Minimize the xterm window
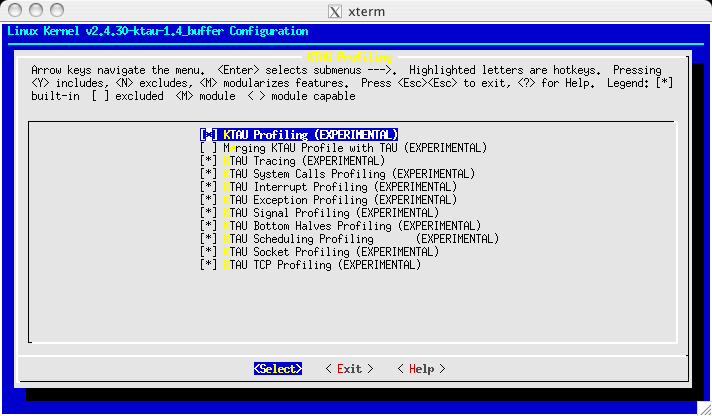 (36, 10)
